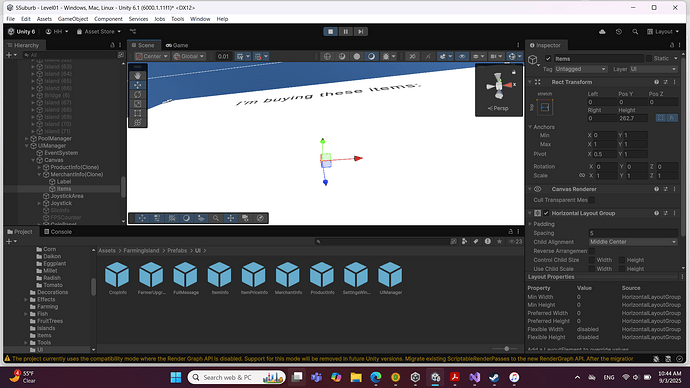Toggle the Static checkbox
Viewport: 690px width, 388px height.
[649, 59]
